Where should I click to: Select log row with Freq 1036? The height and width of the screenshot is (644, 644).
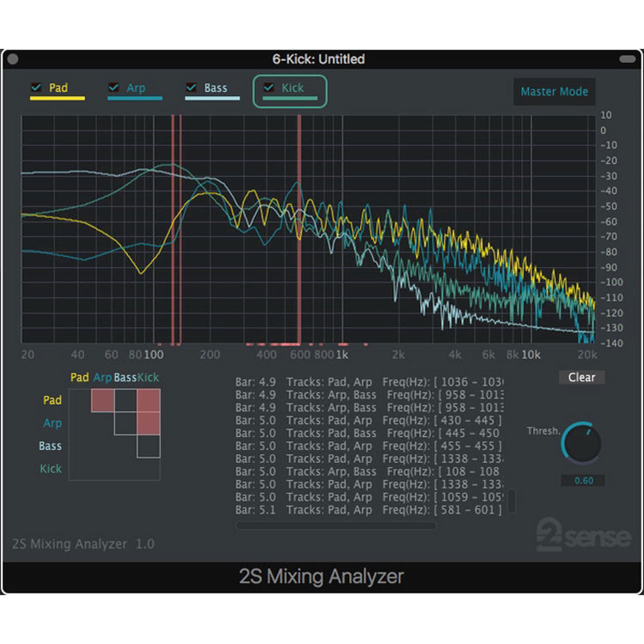[369, 382]
